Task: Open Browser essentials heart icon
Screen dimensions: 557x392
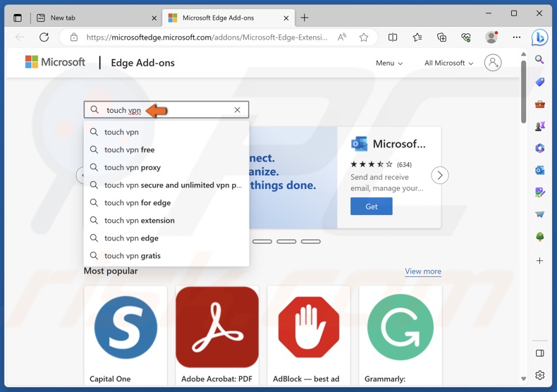Action: coord(466,37)
